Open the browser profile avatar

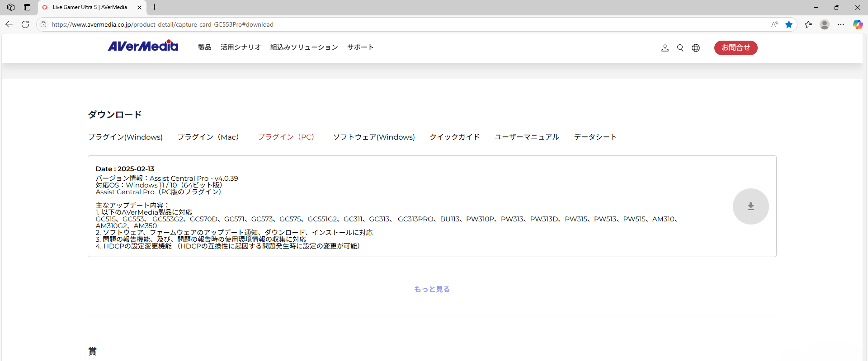click(825, 24)
